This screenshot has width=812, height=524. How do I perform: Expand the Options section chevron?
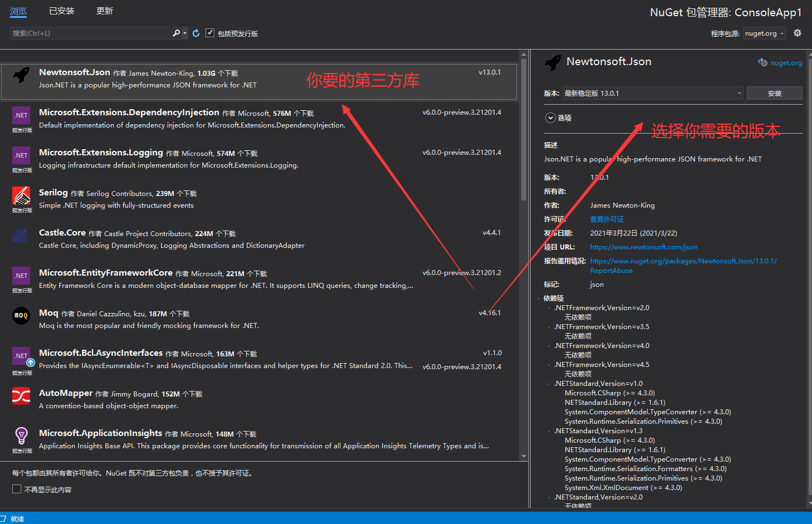tap(550, 117)
